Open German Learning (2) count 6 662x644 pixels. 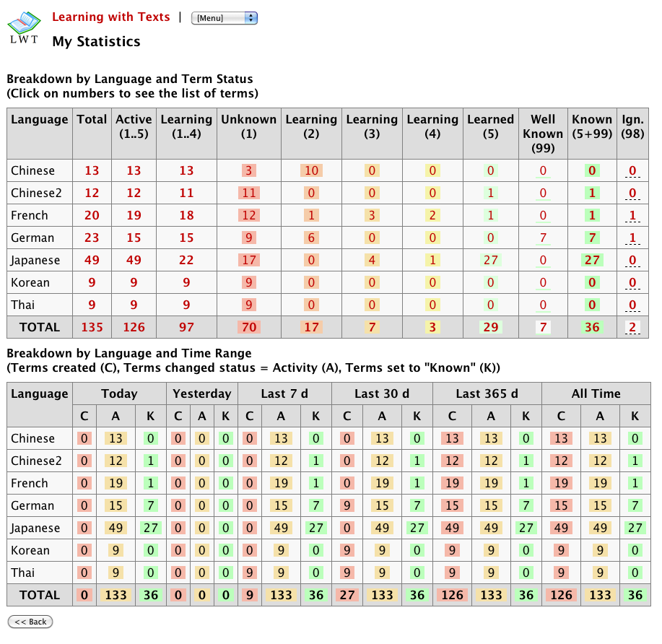tap(311, 238)
